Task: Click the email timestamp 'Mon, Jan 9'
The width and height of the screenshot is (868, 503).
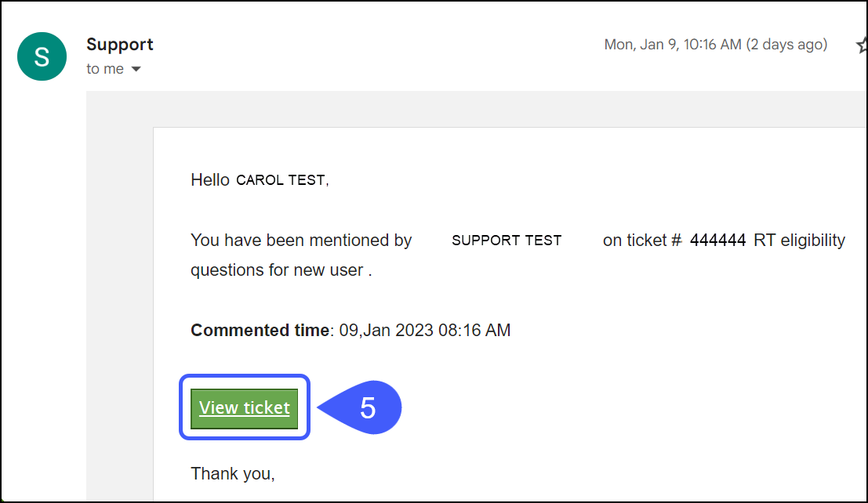Action: pos(670,45)
